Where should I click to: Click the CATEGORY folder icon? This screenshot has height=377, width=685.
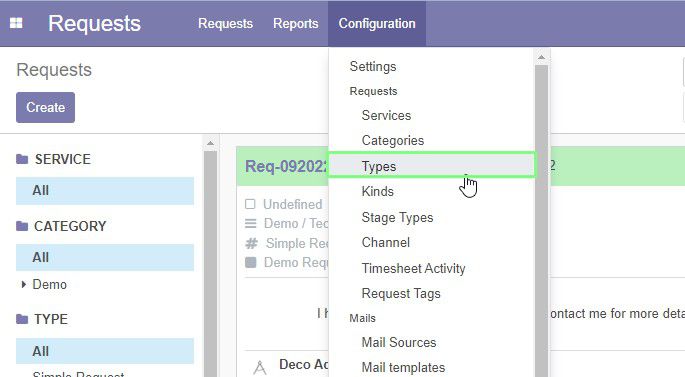(x=22, y=226)
